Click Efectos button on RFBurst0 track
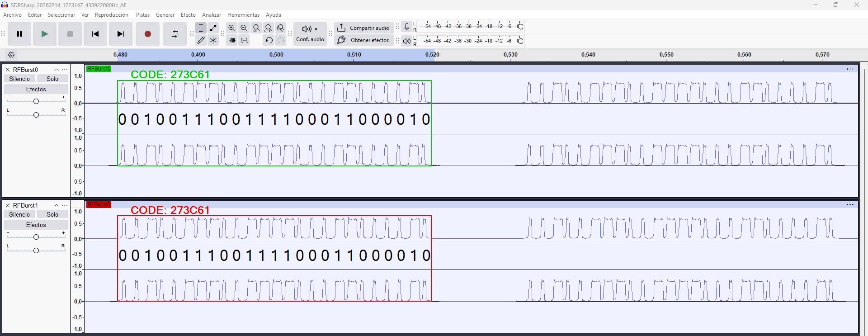 click(36, 89)
